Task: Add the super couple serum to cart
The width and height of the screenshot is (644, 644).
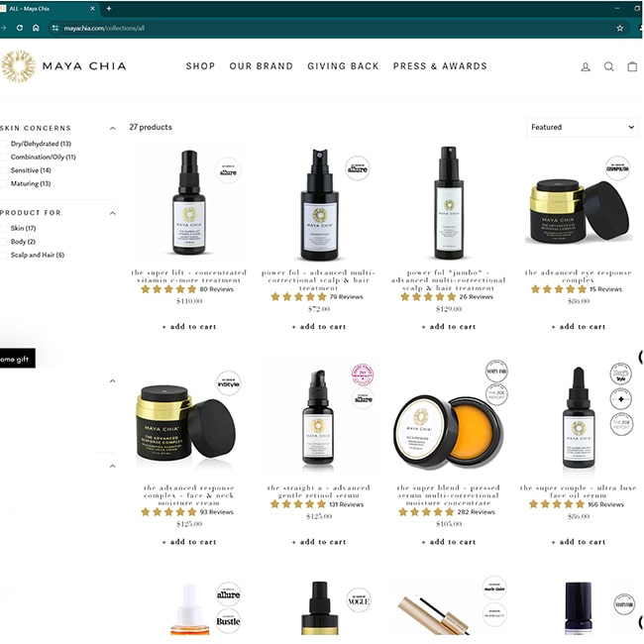Action: 579,542
